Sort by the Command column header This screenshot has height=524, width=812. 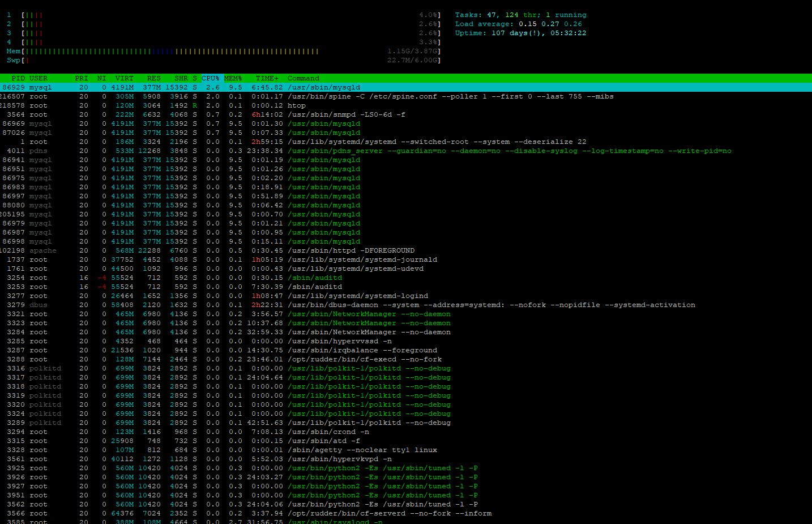(x=304, y=78)
